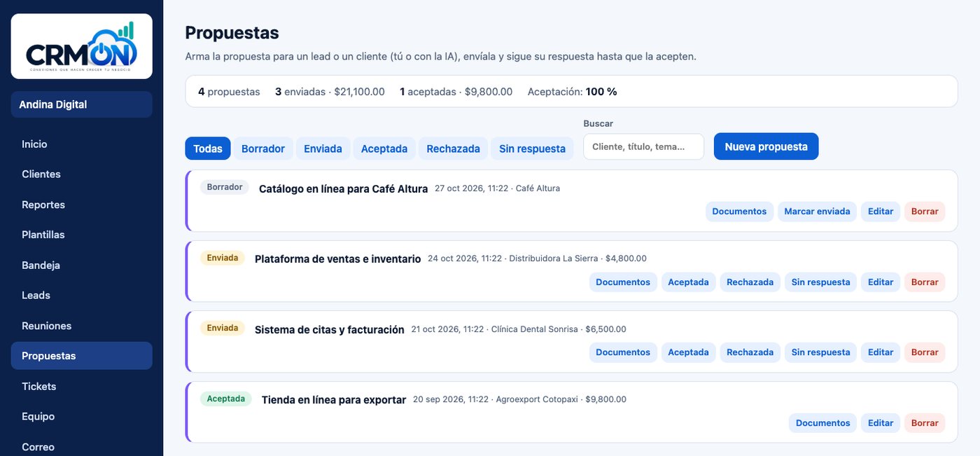
Task: Open the Andina Digital company selector
Action: tap(81, 104)
